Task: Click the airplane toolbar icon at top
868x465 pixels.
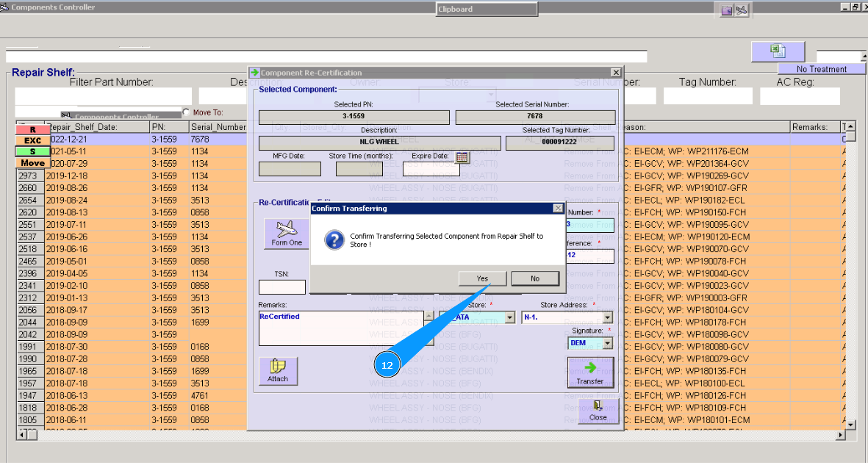Action: (x=742, y=10)
